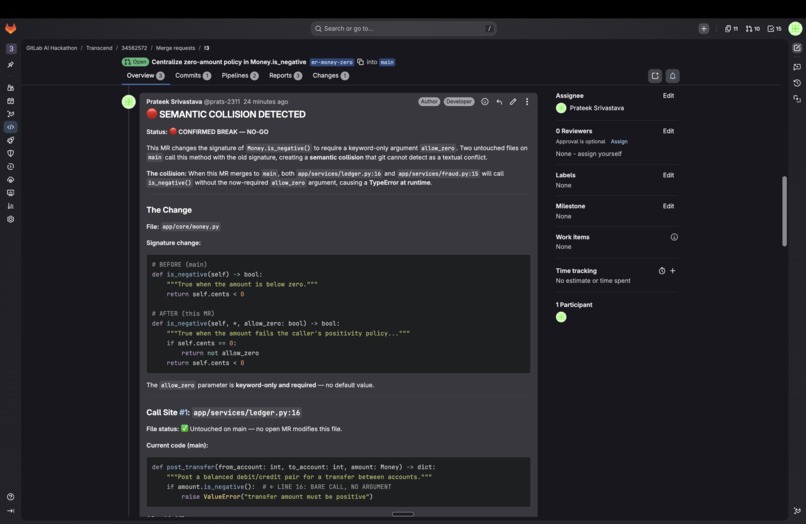
Task: Open Operate cloud icon in sidebar
Action: (10, 180)
